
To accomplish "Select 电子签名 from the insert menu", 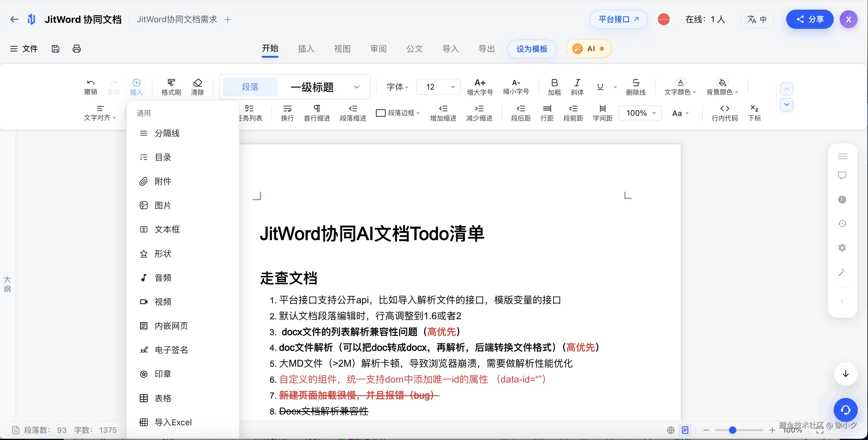I will click(183, 350).
